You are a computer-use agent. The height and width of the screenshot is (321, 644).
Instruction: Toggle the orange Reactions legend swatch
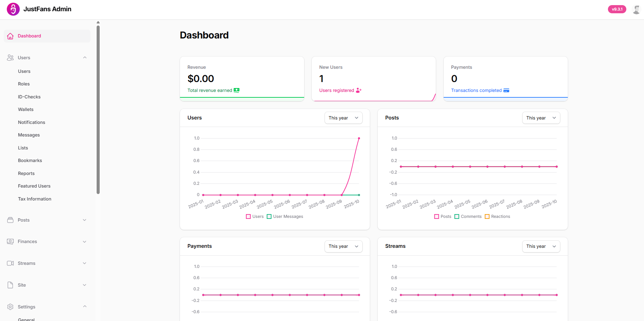[x=487, y=216]
